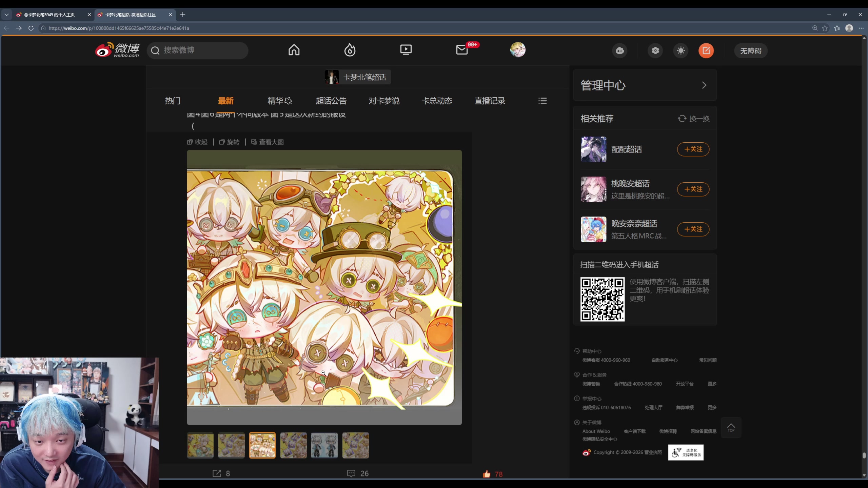Viewport: 868px width, 488px height.
Task: Switch to the 热门 tab
Action: (173, 101)
